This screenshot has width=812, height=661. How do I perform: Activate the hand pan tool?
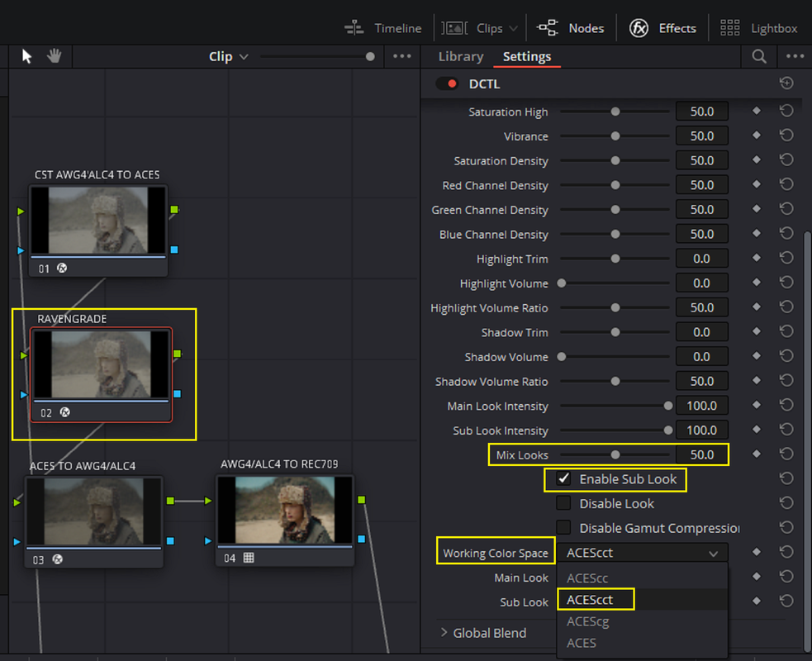point(54,56)
